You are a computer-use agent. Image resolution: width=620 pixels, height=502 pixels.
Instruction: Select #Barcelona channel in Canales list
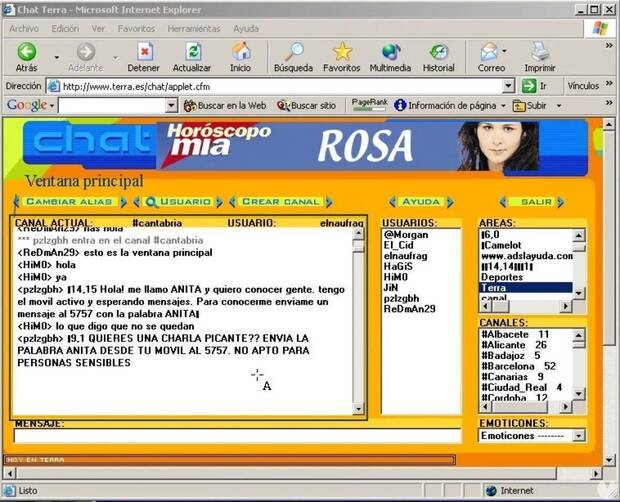pos(519,366)
